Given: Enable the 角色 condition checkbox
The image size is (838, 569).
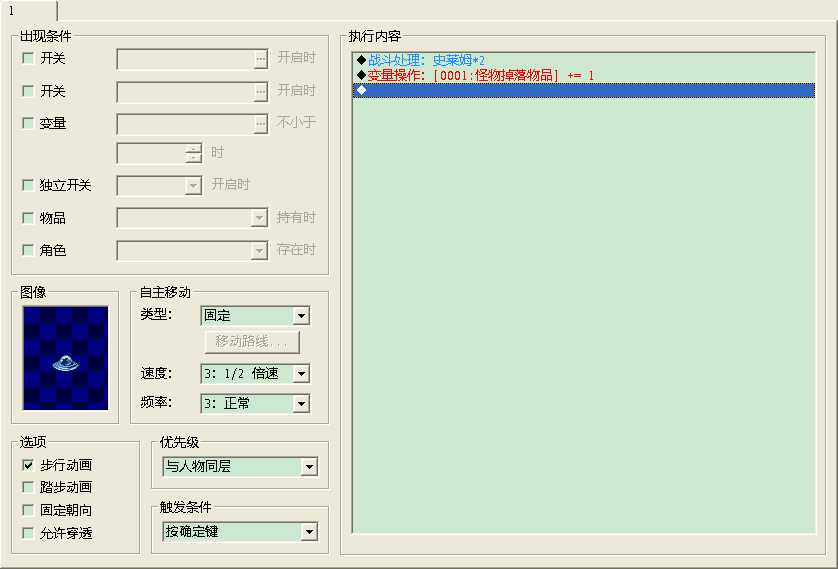Looking at the screenshot, I should (x=28, y=250).
